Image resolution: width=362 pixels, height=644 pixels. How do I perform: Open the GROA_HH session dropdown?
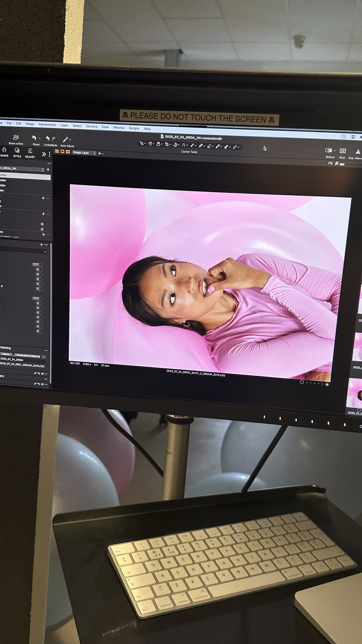point(22,169)
